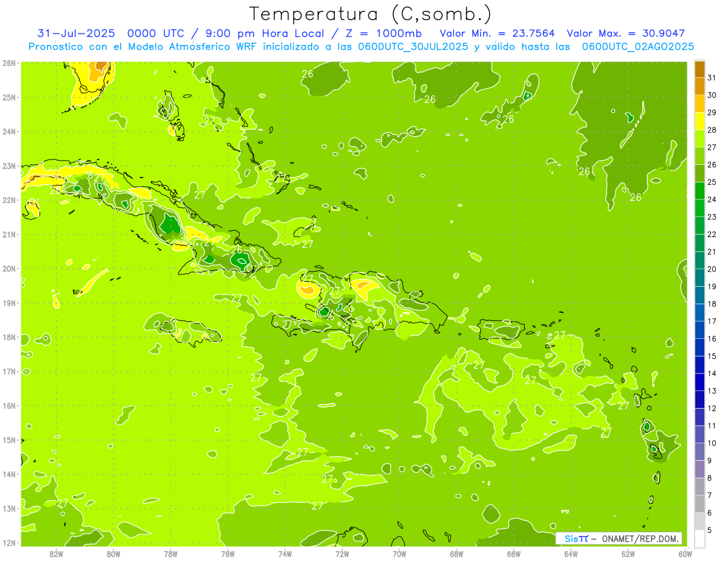This screenshot has width=728, height=562.
Task: Pick the purple swatch between 9 and 10
Action: (699, 452)
